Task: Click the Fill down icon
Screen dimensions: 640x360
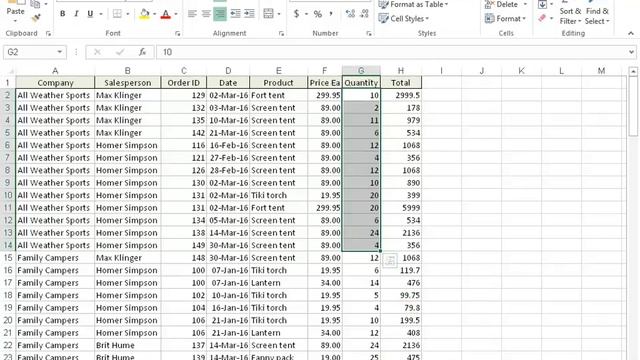Action: click(542, 4)
